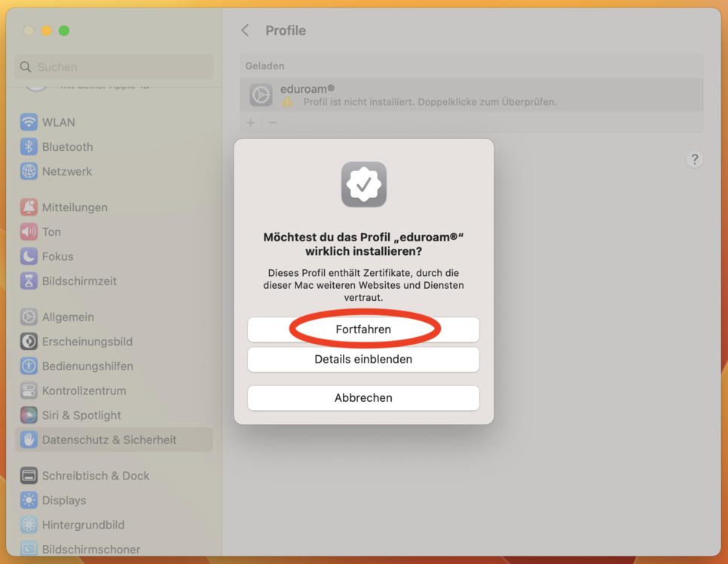
Task: Open Schreibtisch & Dock icon
Action: pos(29,476)
